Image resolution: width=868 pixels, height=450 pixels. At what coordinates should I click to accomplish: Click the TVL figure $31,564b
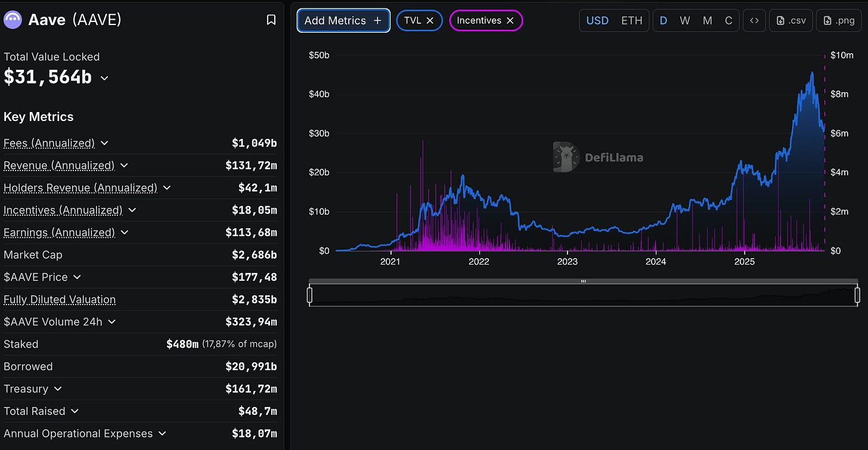48,77
